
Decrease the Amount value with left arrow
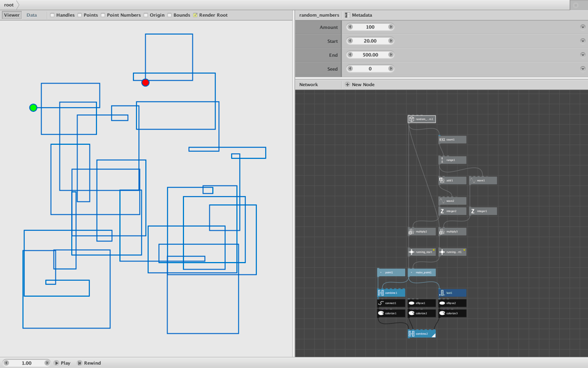(350, 27)
